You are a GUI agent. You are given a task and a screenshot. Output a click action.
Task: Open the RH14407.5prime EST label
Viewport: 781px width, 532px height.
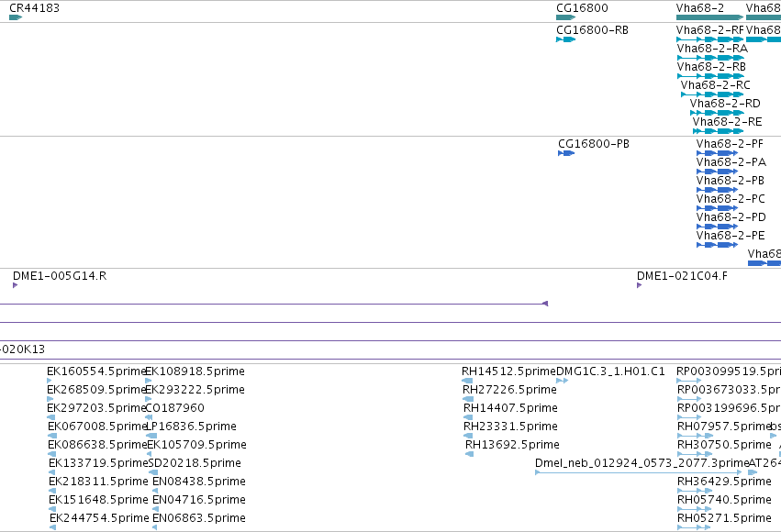[x=510, y=408]
